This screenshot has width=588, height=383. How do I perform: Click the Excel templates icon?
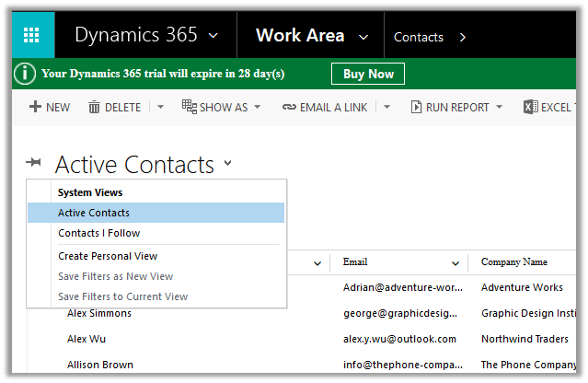coord(530,107)
